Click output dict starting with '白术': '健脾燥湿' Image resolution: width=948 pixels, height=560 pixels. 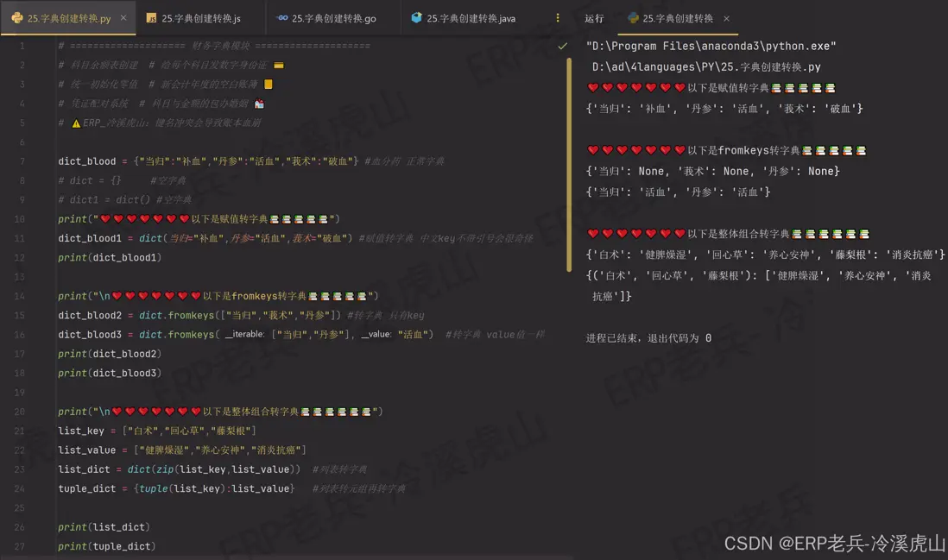(x=766, y=255)
